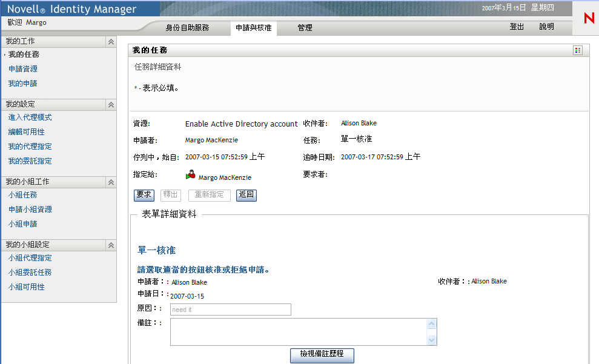Image resolution: width=599 pixels, height=364 pixels.
Task: Collapse the 我的設定 section
Action: pyautogui.click(x=111, y=105)
